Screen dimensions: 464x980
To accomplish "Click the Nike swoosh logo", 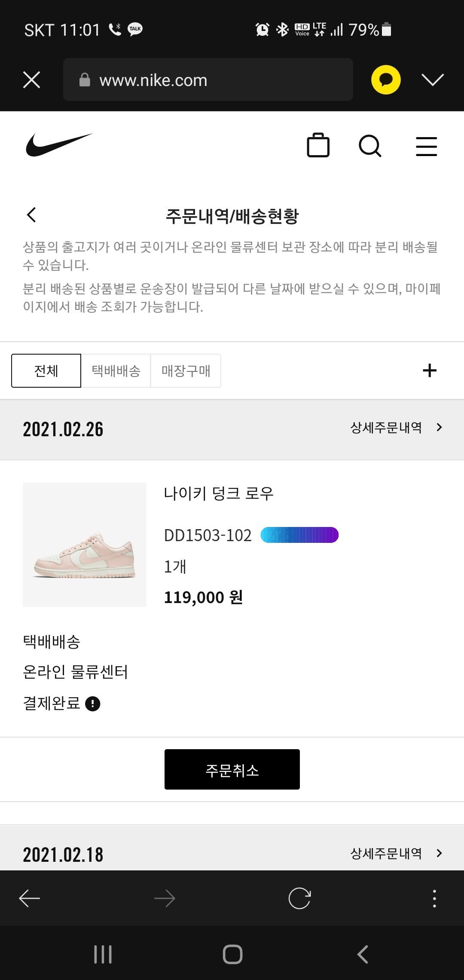I will click(59, 145).
